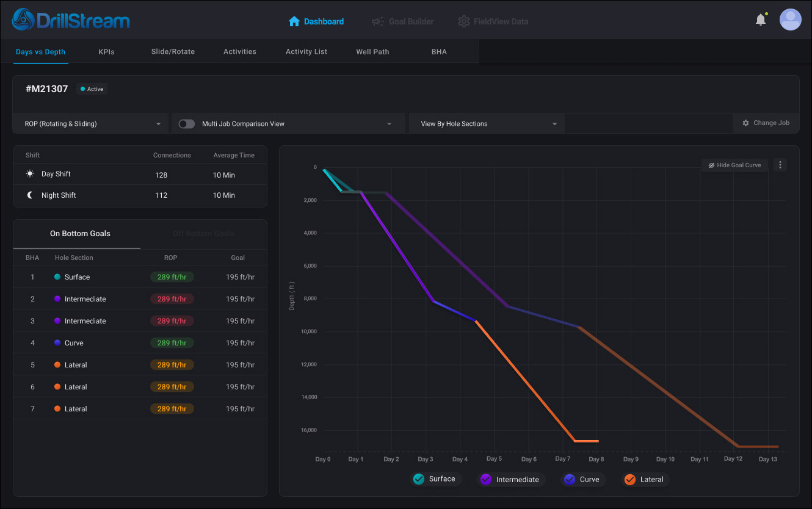Click the DrillStream logo
The height and width of the screenshot is (509, 812).
(x=71, y=20)
